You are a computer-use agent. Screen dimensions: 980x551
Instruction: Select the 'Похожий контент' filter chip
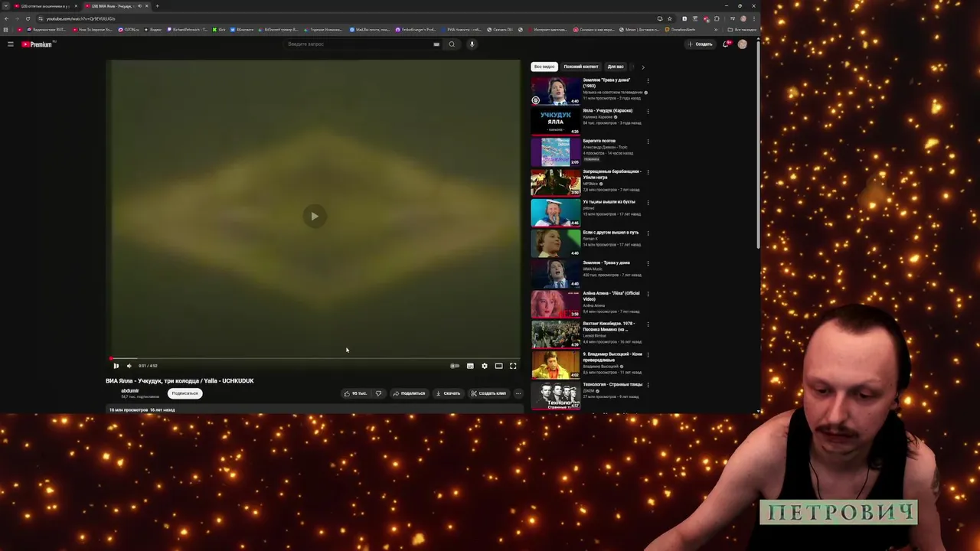[580, 67]
